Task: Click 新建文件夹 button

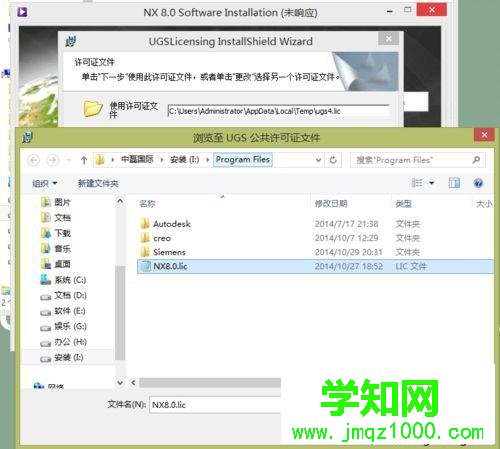Action: pos(98,183)
